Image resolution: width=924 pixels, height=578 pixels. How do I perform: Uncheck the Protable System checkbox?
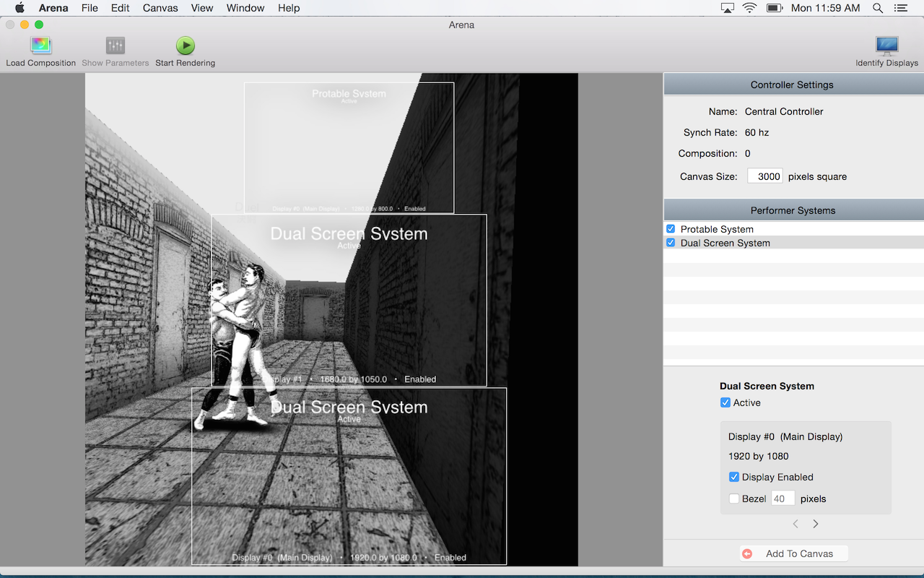click(671, 229)
